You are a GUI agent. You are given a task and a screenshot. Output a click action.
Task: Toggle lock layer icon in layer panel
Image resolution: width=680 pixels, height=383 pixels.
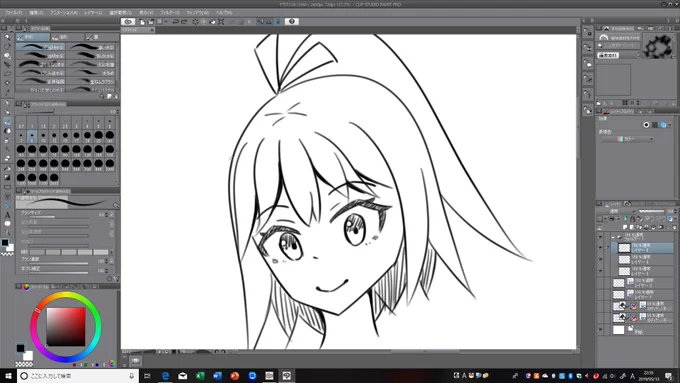632,219
